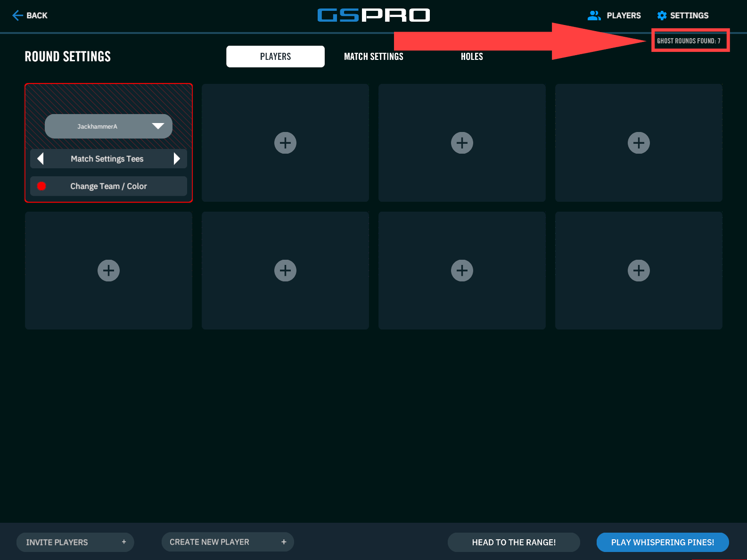Switch to the Holes tab
The image size is (747, 560).
(472, 57)
